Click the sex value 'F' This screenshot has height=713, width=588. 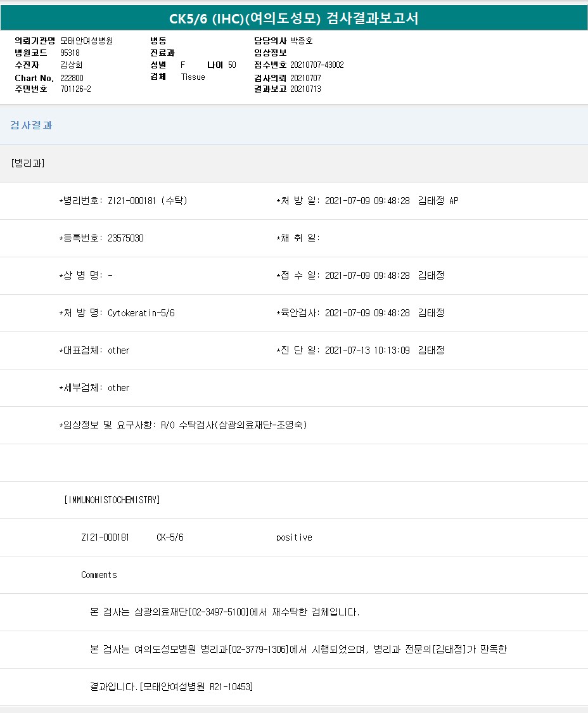(183, 65)
